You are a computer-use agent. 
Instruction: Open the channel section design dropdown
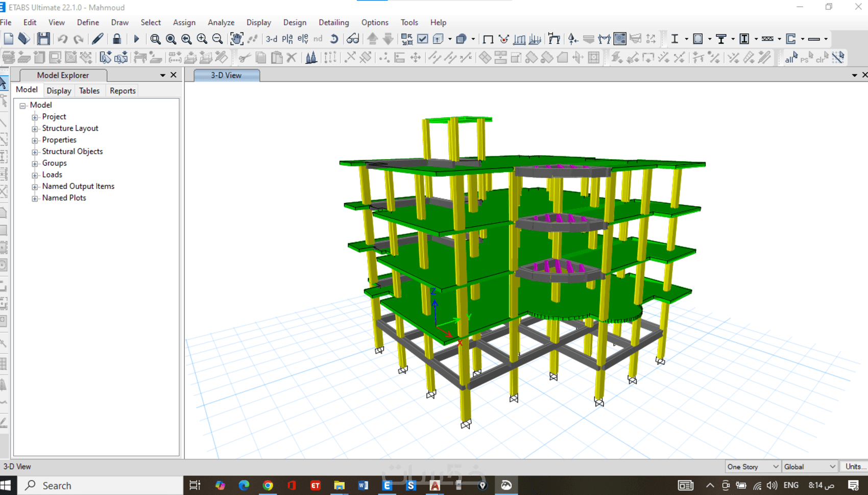803,39
